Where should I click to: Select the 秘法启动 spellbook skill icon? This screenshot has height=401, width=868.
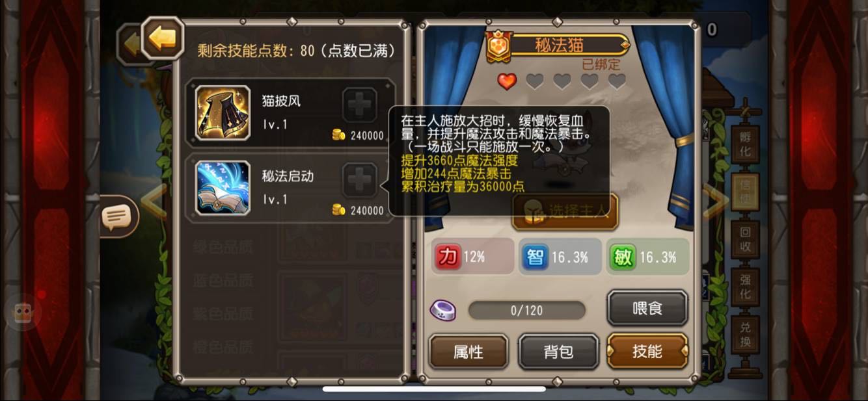(x=223, y=188)
